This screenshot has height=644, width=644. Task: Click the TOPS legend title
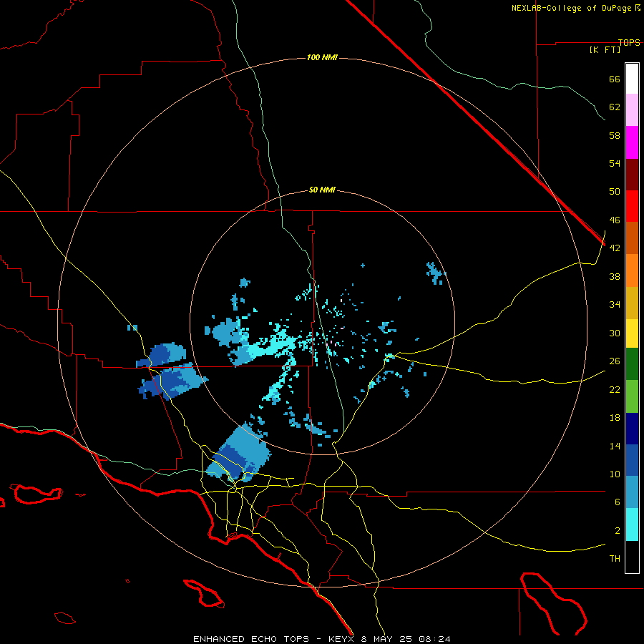coord(629,42)
